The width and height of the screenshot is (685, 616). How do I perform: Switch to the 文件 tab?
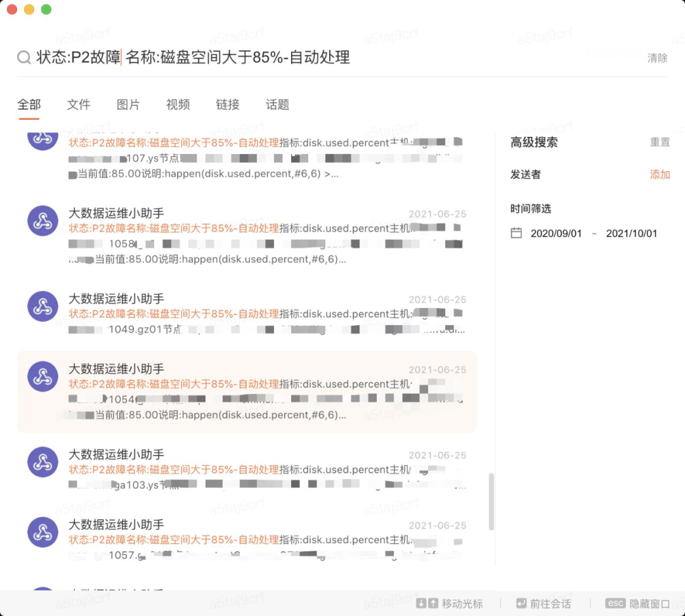click(79, 105)
